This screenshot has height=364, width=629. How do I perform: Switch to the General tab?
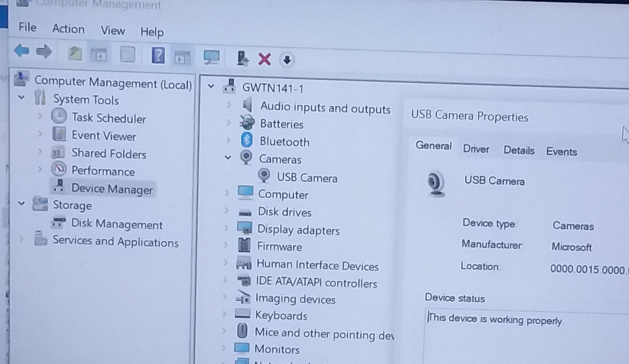tap(433, 146)
